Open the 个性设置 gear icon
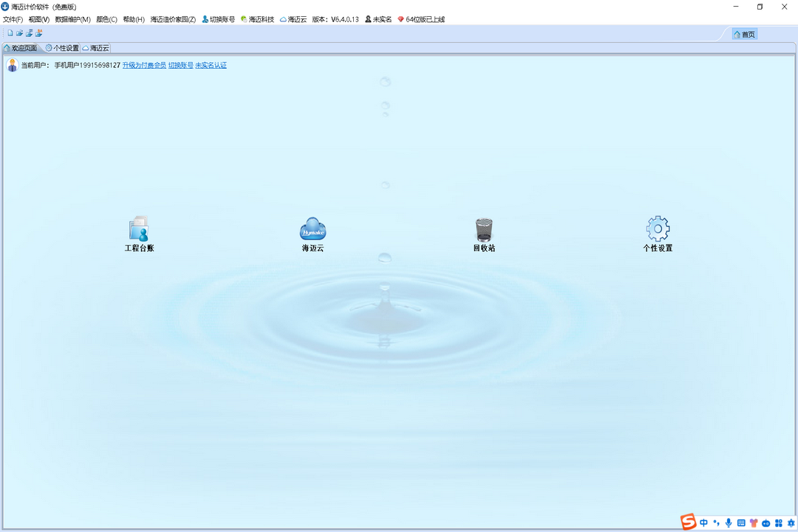The width and height of the screenshot is (798, 532). pyautogui.click(x=658, y=230)
